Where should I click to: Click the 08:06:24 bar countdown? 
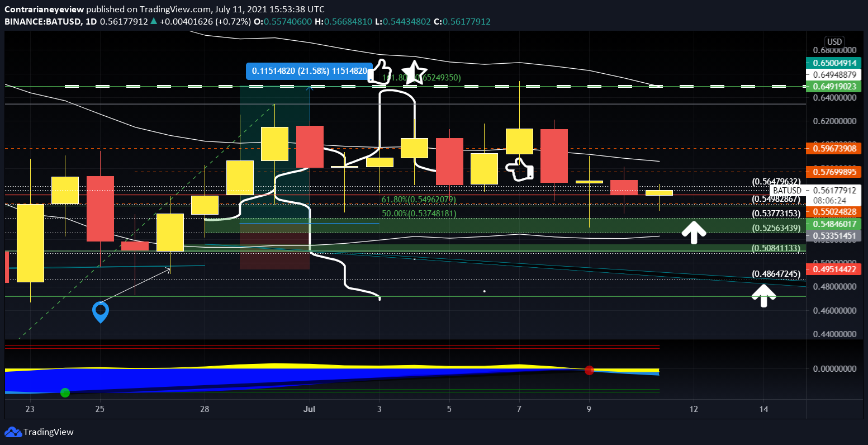[829, 200]
